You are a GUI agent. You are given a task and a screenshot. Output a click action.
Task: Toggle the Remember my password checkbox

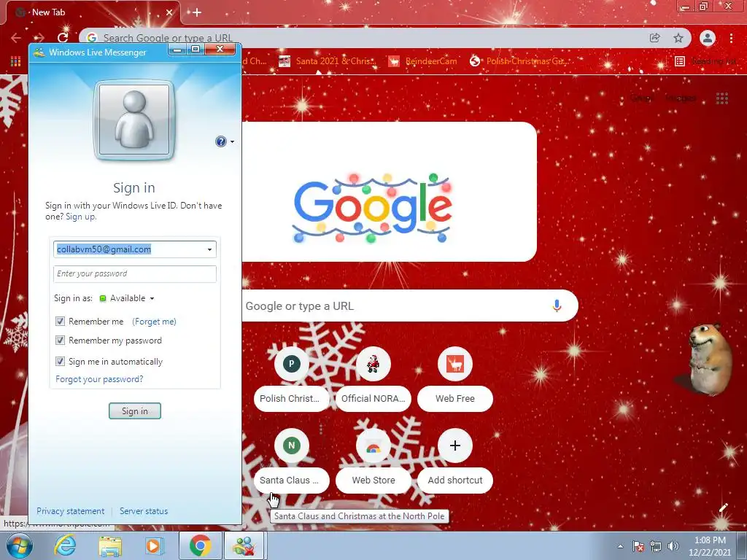60,341
